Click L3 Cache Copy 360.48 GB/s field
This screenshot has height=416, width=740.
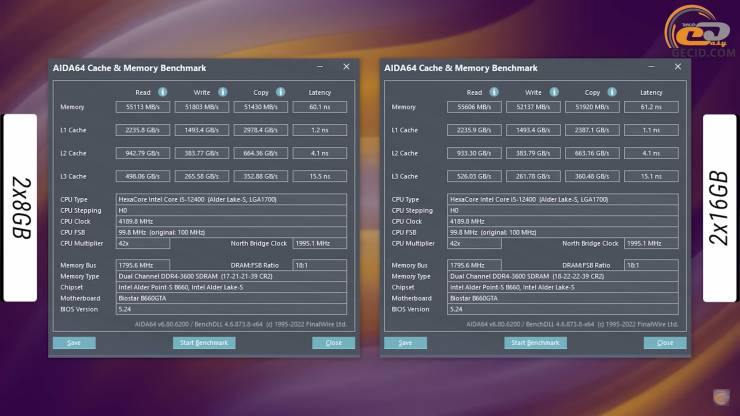[592, 176]
